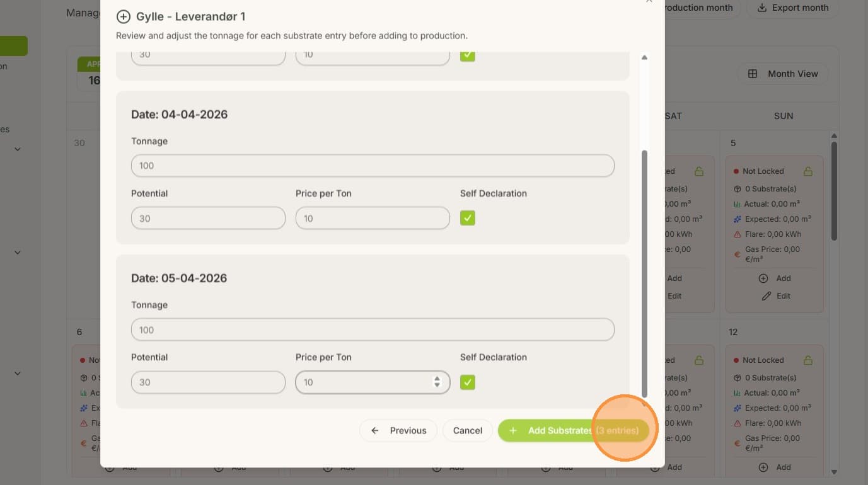Click the modal scrollbar up arrow
This screenshot has height=485, width=868.
[644, 58]
